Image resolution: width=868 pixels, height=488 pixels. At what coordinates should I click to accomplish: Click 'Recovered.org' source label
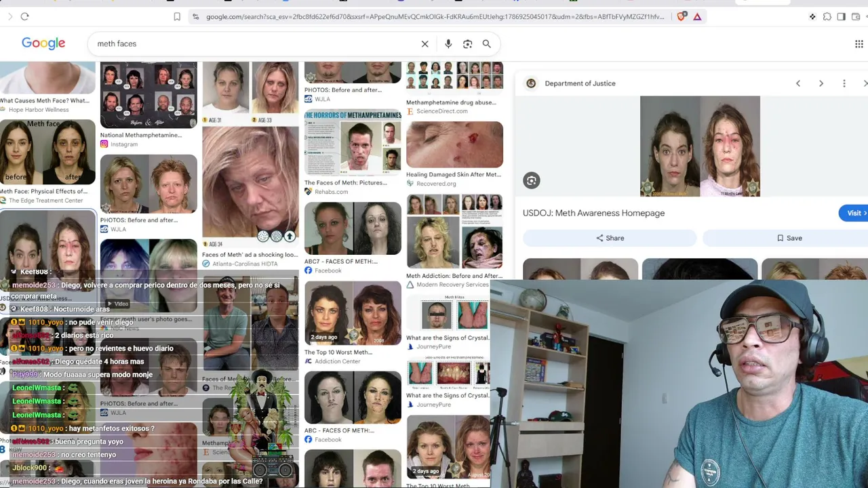(x=436, y=184)
